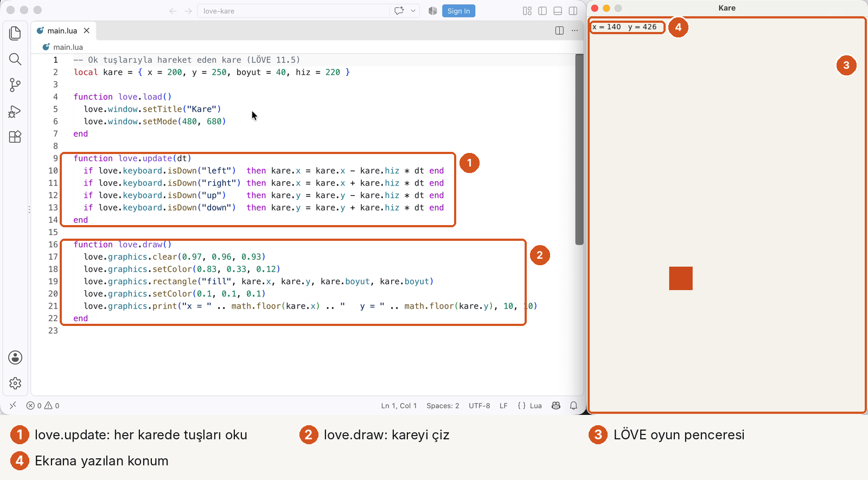Toggle the primary side bar
The width and height of the screenshot is (868, 480).
coord(542,11)
